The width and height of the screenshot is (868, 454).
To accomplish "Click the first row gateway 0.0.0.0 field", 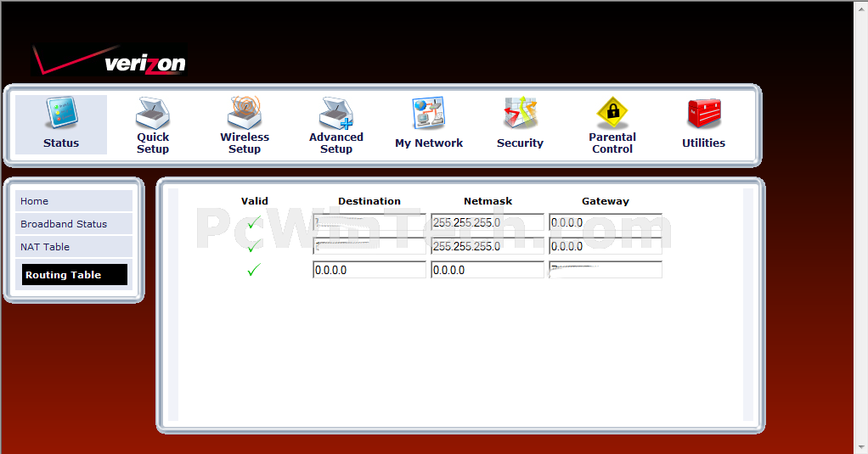I will [x=606, y=222].
